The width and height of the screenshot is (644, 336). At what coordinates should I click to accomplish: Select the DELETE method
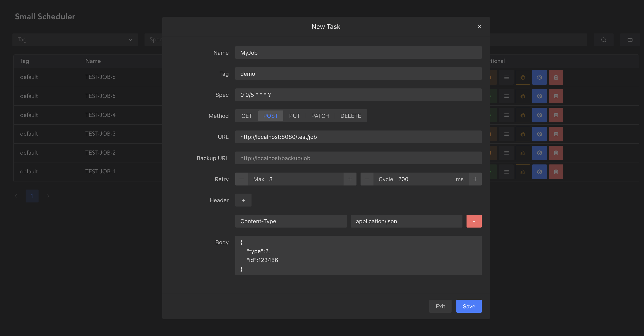click(351, 116)
